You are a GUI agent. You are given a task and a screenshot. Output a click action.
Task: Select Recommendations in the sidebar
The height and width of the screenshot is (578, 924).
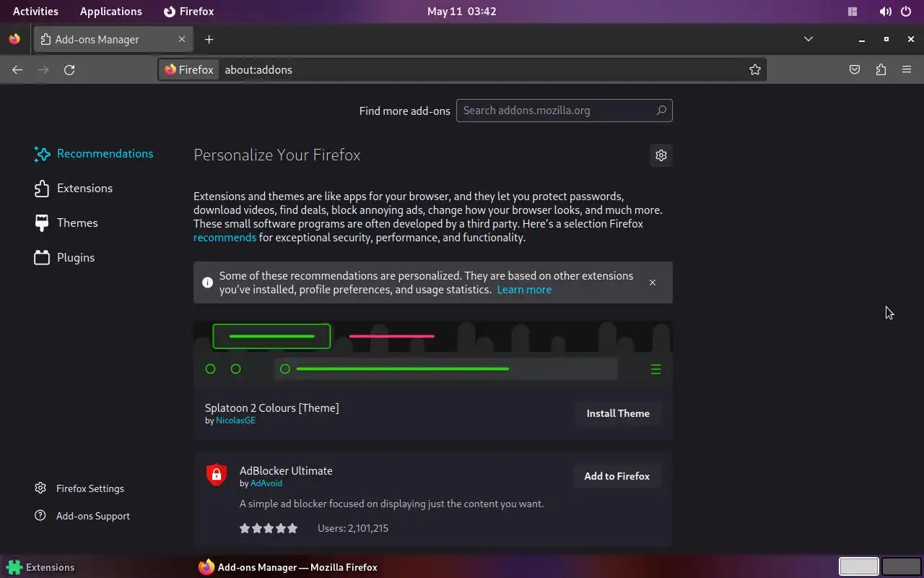point(94,153)
